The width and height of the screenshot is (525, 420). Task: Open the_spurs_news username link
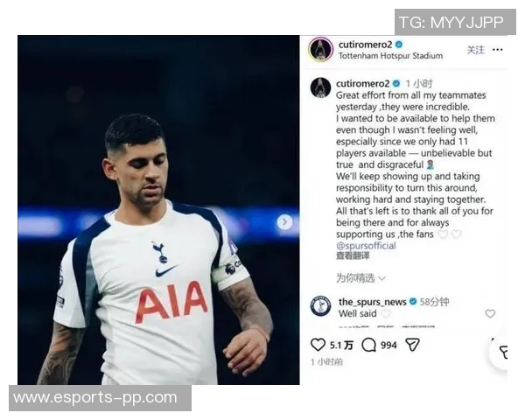(x=373, y=302)
